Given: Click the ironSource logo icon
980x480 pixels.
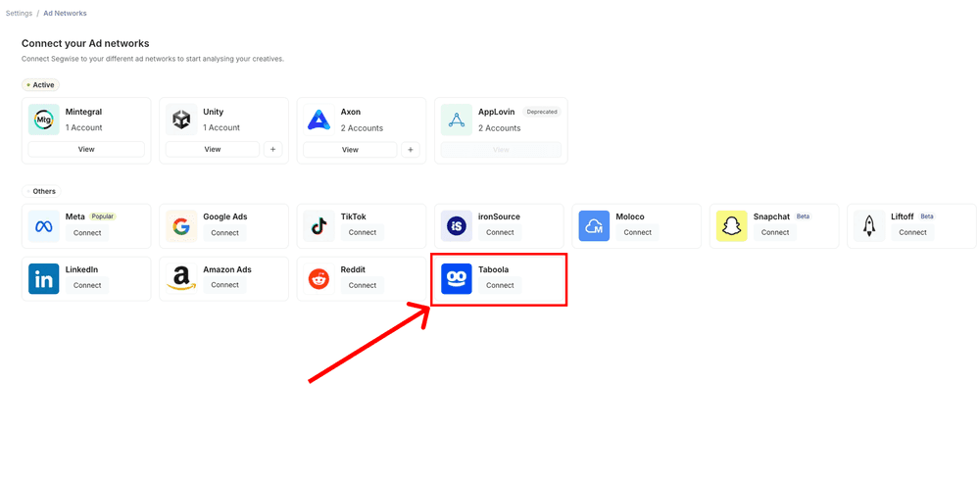Looking at the screenshot, I should [457, 225].
